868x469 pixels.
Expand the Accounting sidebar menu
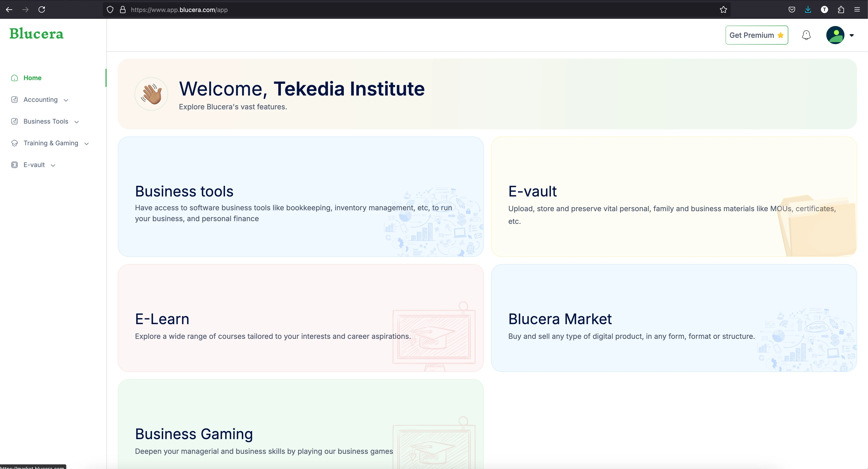click(41, 100)
